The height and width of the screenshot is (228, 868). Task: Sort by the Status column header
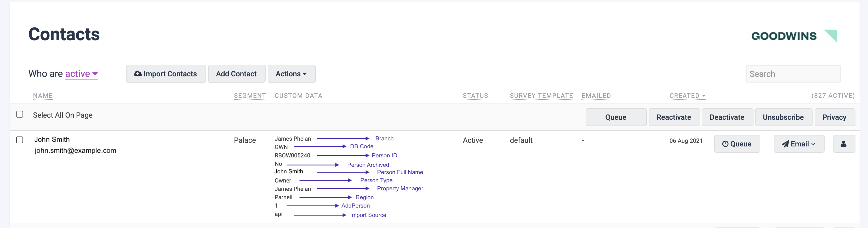(475, 96)
